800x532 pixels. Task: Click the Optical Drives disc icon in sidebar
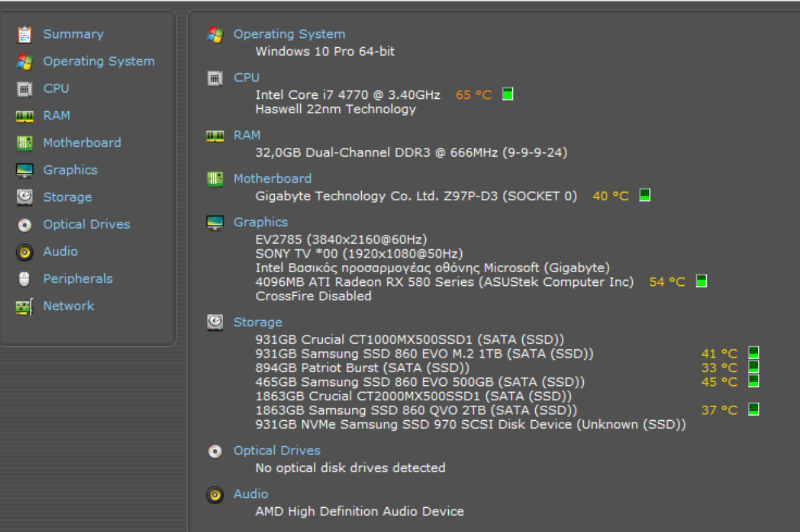pos(24,225)
